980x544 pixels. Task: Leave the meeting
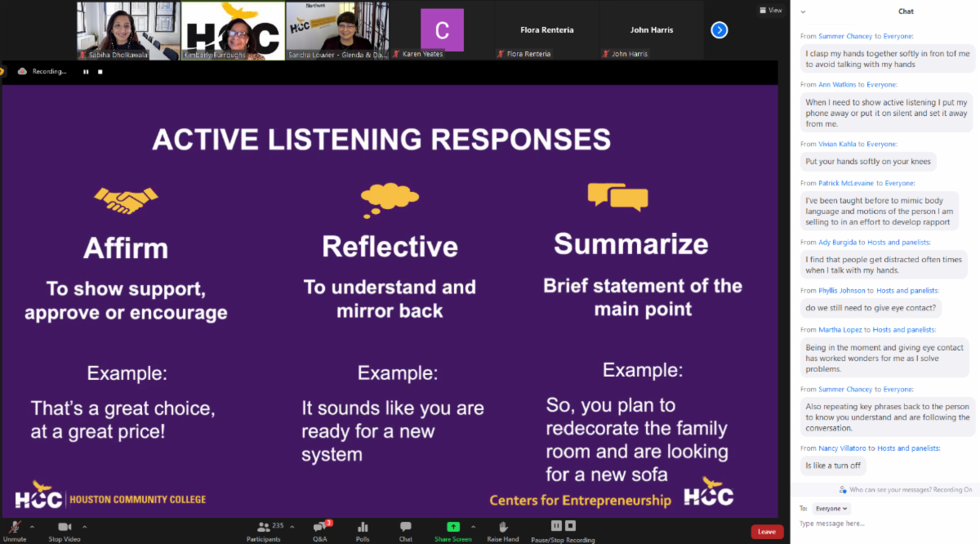(x=767, y=532)
